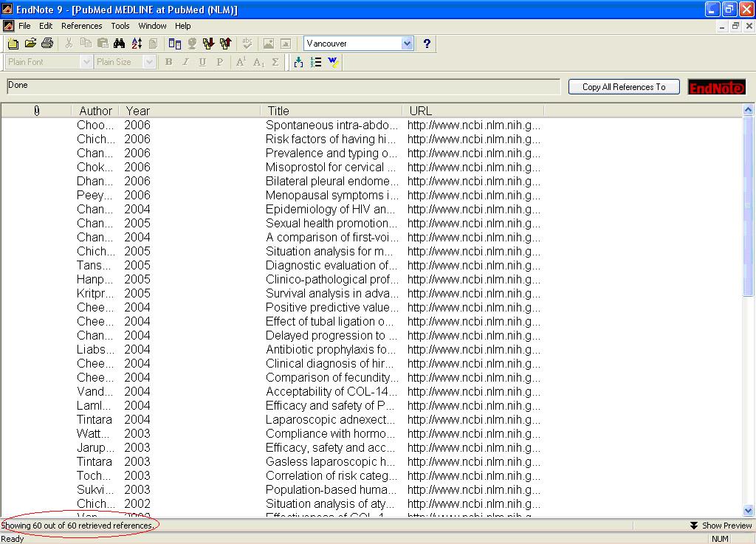Open the Edit menu
The height and width of the screenshot is (544, 756).
(x=46, y=26)
